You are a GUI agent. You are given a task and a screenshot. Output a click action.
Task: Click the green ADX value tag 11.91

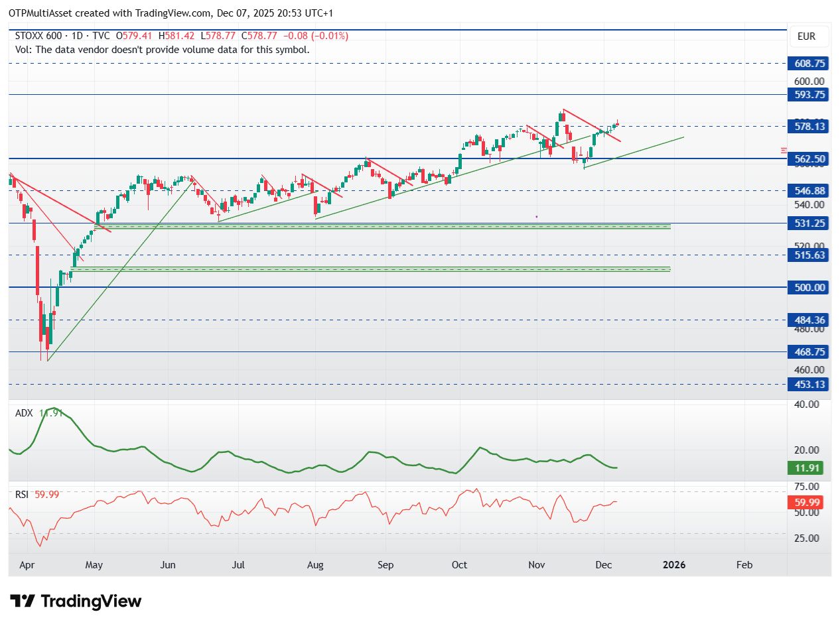(x=809, y=468)
